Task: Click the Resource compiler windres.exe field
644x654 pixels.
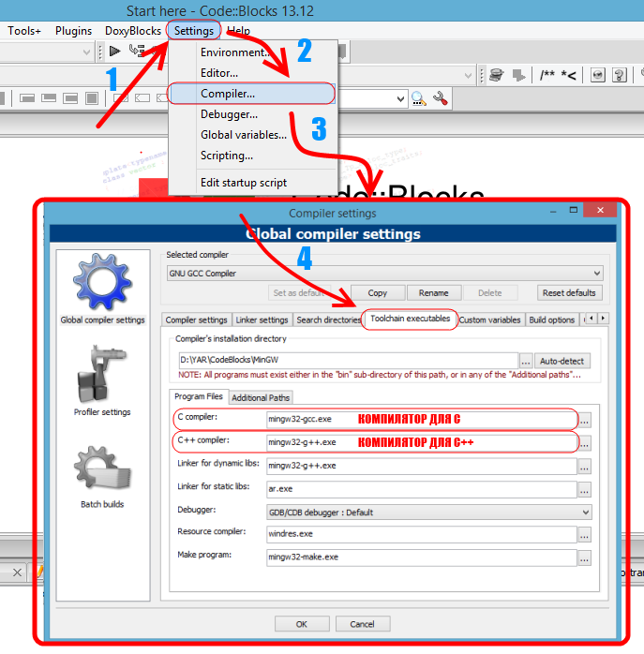Action: point(422,534)
